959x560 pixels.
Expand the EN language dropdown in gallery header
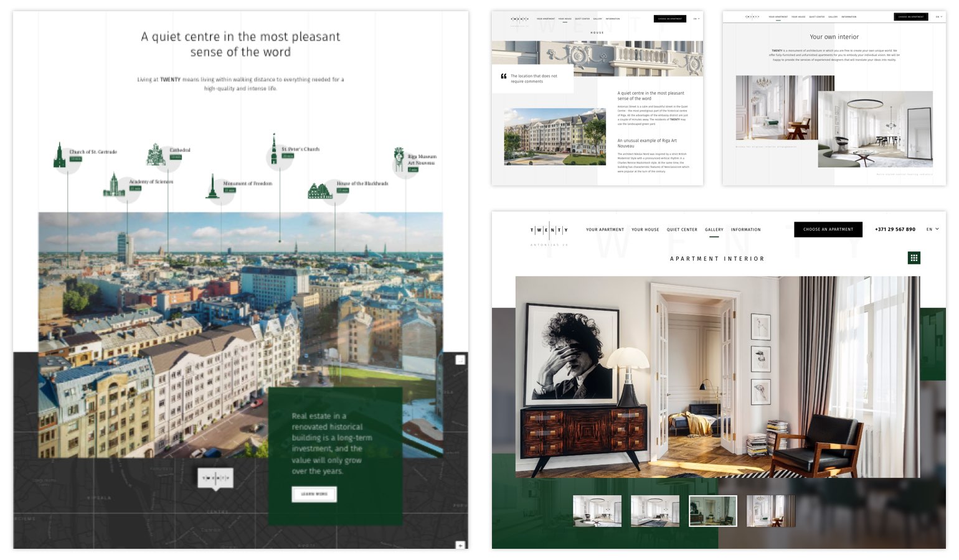pyautogui.click(x=932, y=230)
